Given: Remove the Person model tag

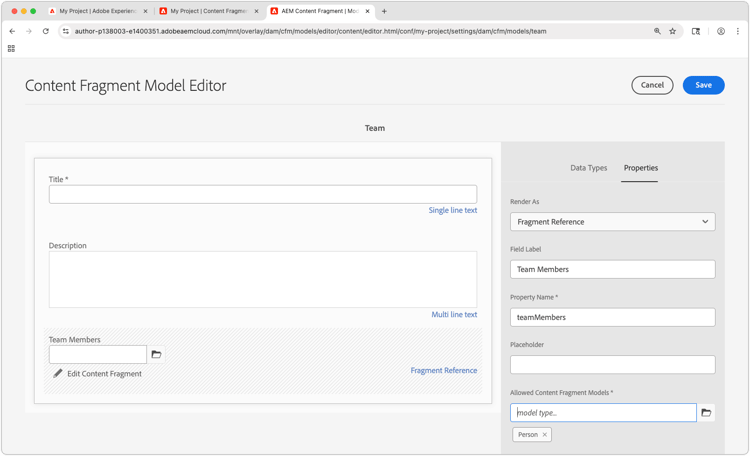Looking at the screenshot, I should tap(545, 435).
